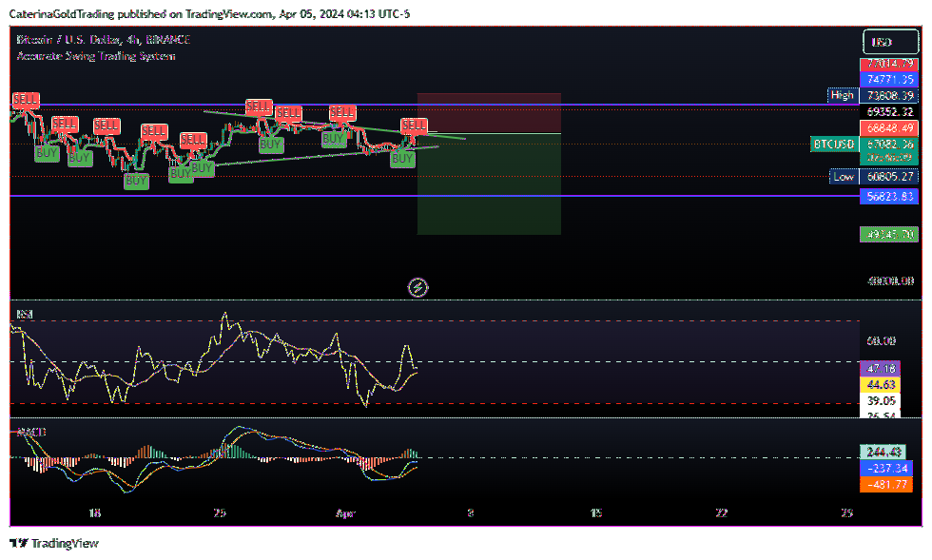
Task: Select the green profit zone of the short position
Action: point(489,183)
